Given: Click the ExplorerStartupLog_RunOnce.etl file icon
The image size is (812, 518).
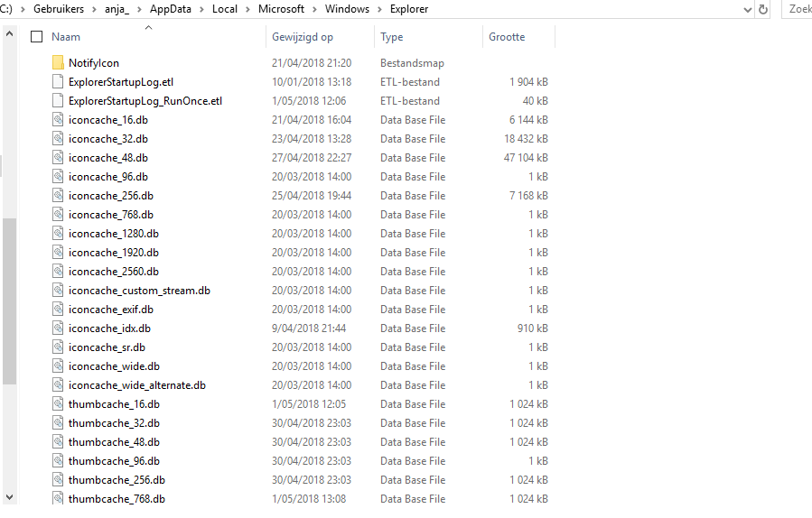Looking at the screenshot, I should point(58,101).
